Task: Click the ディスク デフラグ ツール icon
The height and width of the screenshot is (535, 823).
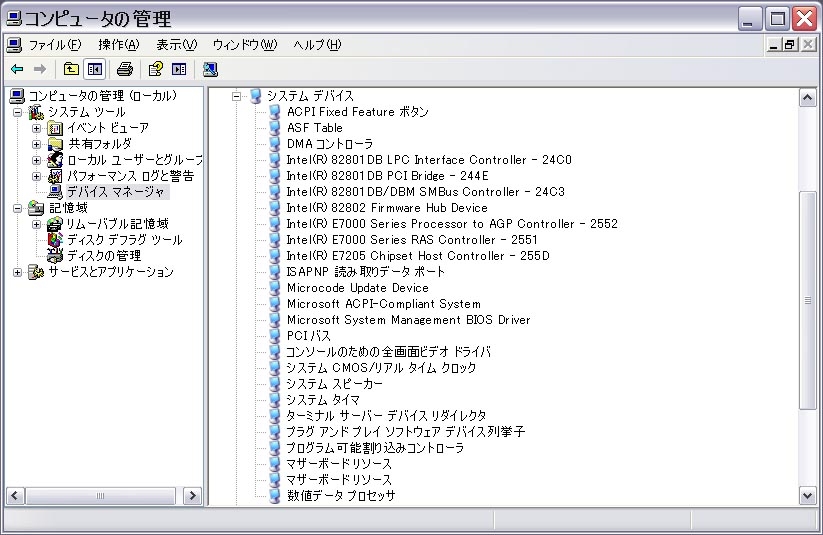Action: (55, 240)
